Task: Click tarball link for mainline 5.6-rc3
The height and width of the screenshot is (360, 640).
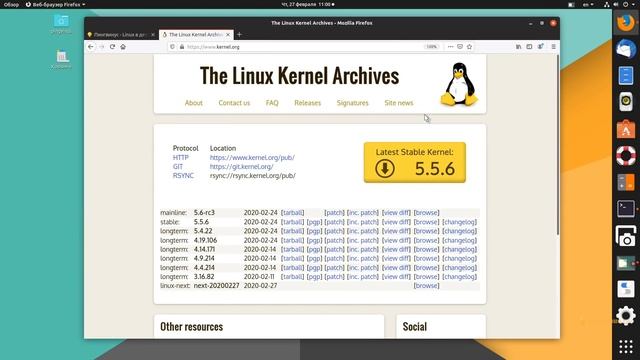Action: pos(292,213)
